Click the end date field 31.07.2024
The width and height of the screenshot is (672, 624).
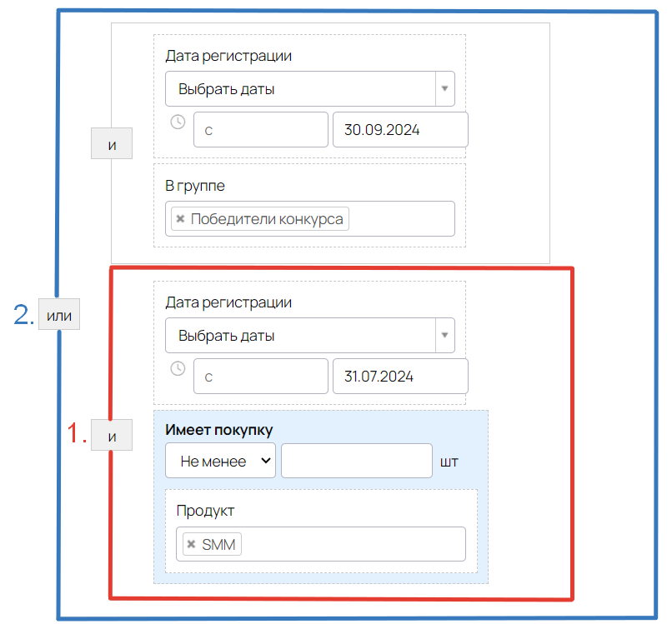pyautogui.click(x=400, y=376)
